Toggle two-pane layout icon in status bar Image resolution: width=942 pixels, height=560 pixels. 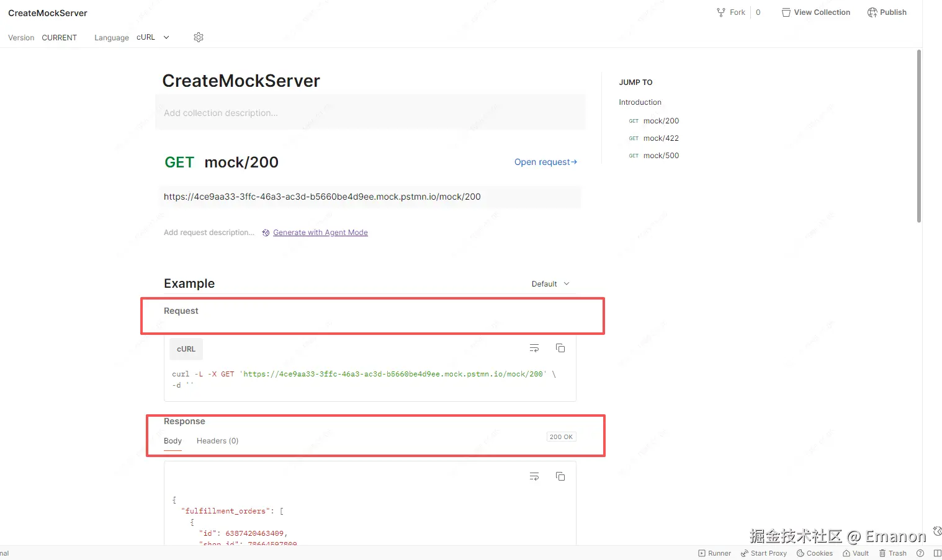coord(937,553)
